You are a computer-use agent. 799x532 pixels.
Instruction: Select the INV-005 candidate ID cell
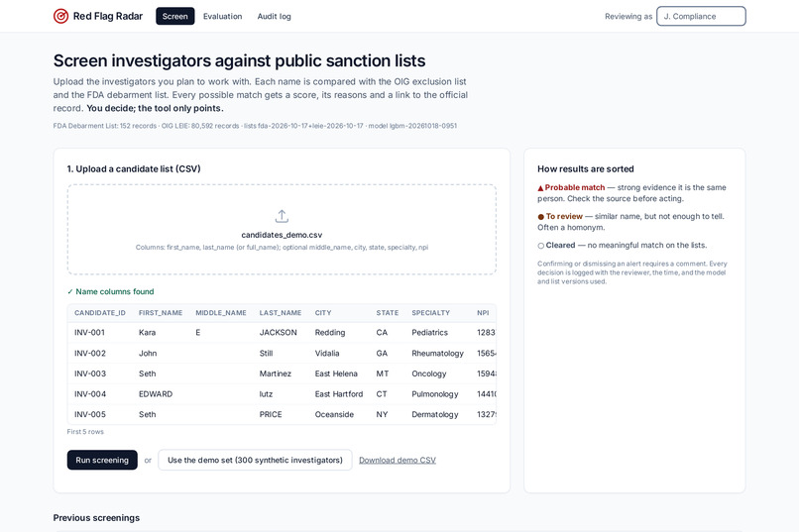(90, 414)
